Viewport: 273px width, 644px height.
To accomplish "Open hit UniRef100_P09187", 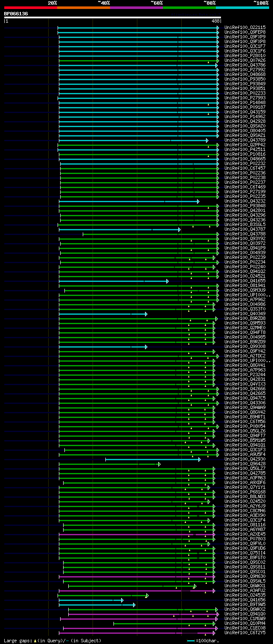I will 245,107.
